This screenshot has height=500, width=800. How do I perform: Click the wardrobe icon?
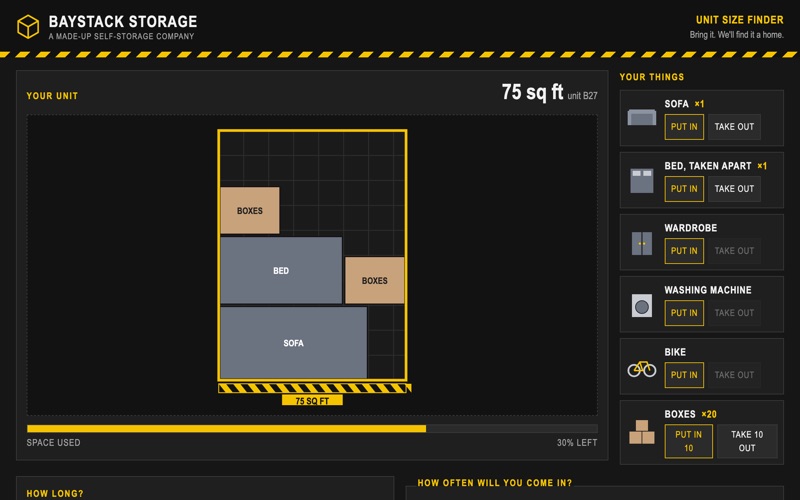641,243
